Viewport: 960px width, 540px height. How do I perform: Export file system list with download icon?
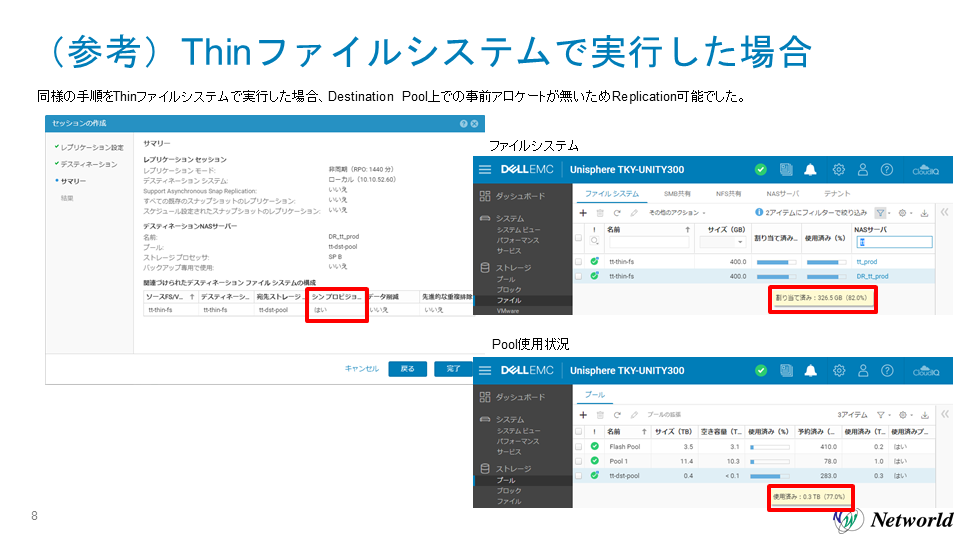click(x=924, y=213)
